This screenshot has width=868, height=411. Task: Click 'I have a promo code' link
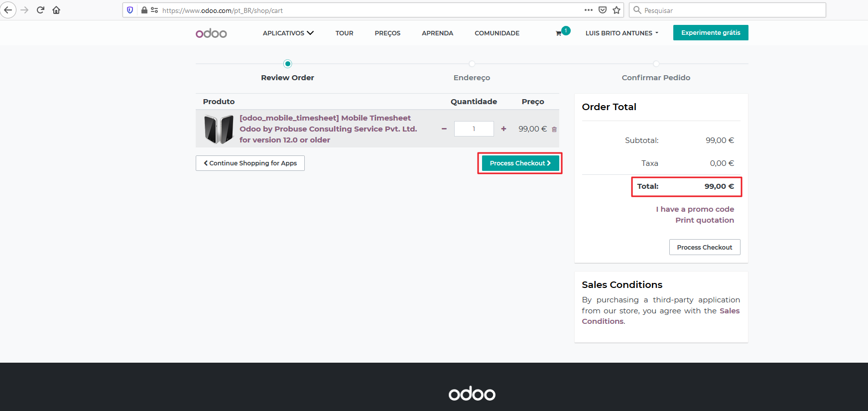(x=695, y=209)
